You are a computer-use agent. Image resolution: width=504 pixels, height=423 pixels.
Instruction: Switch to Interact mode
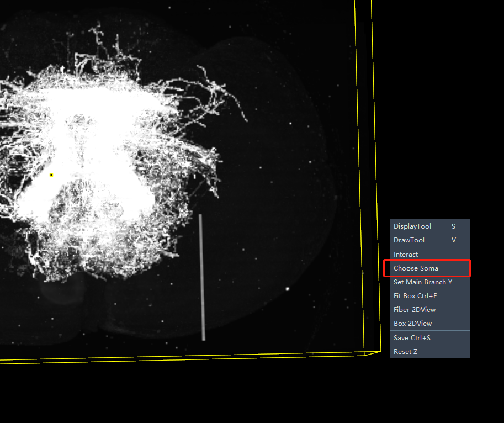click(406, 255)
